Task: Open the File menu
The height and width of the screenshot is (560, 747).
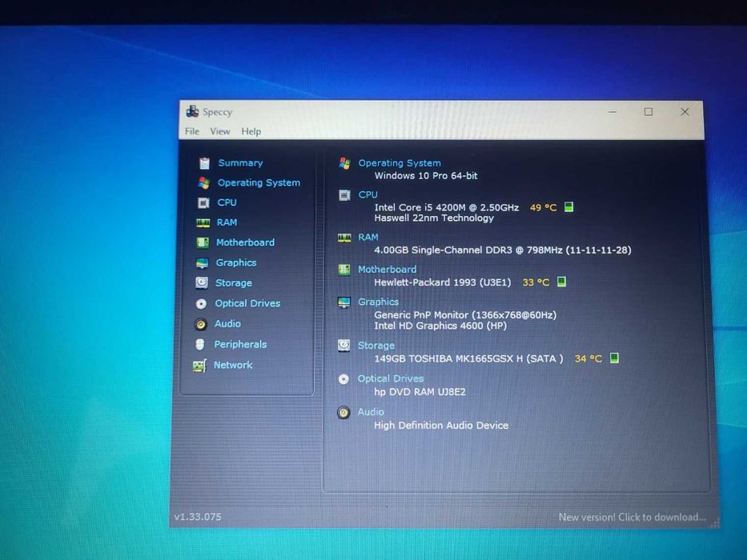Action: 192,131
